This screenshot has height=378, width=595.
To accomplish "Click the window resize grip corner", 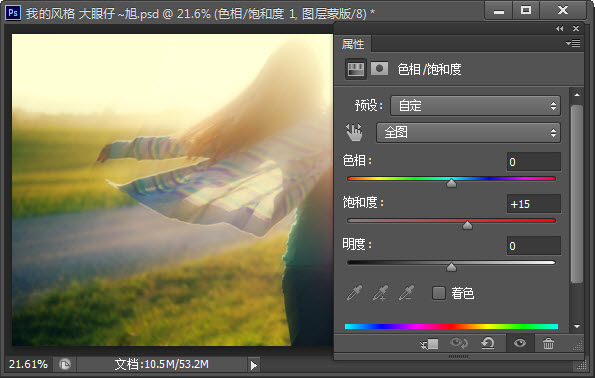I will click(581, 366).
